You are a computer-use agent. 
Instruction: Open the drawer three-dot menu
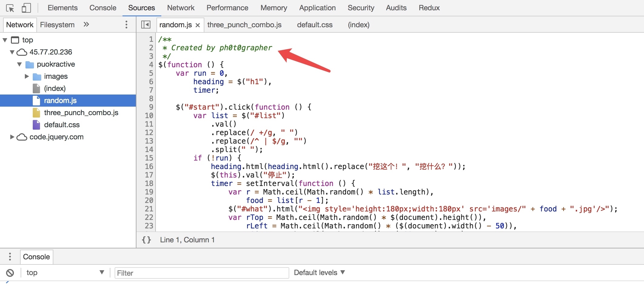coord(10,257)
